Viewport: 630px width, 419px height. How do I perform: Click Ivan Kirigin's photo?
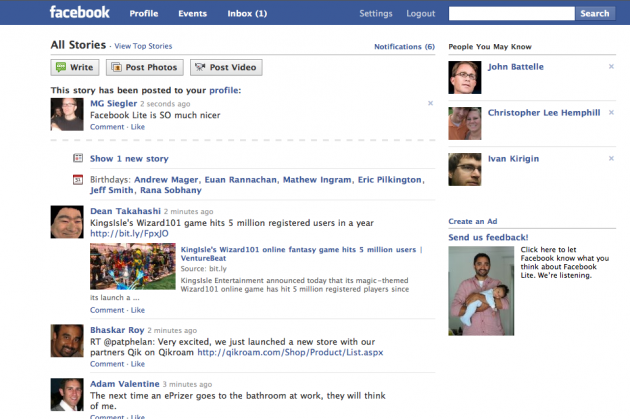464,169
